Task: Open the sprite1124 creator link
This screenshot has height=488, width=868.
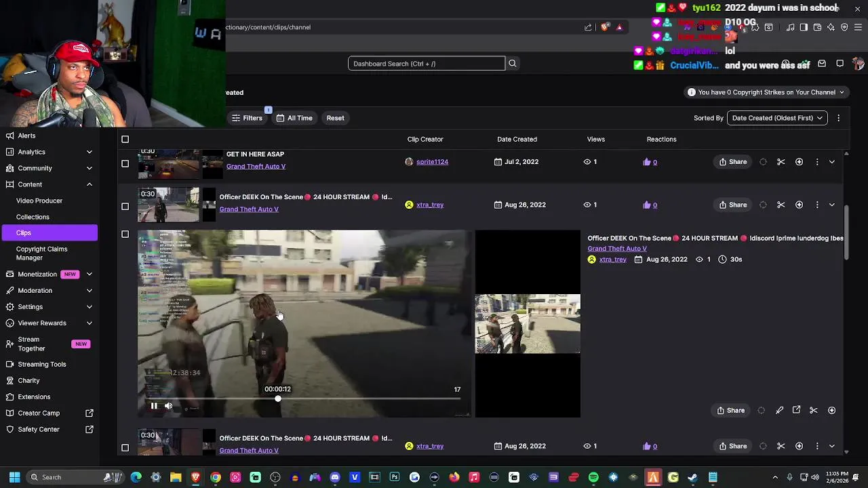Action: (432, 162)
